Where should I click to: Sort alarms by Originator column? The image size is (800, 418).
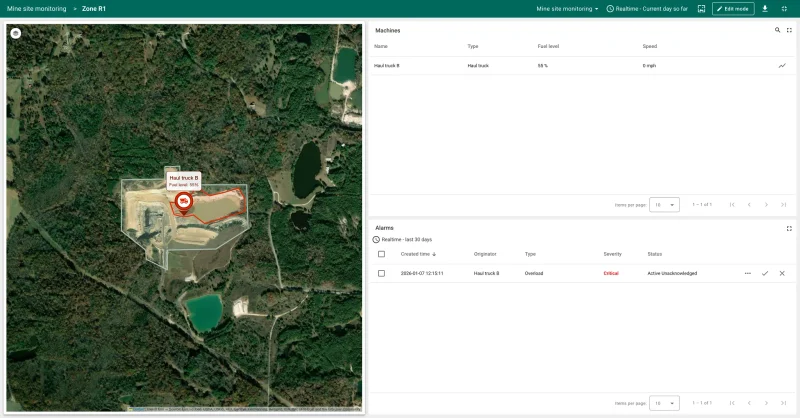click(485, 254)
